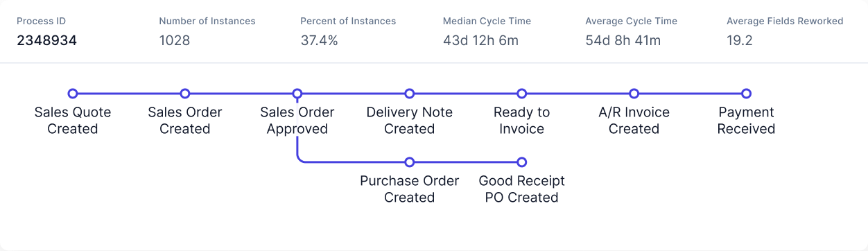The width and height of the screenshot is (868, 251).
Task: Click the Average Cycle Time value 54d 8h 41m
Action: point(623,40)
